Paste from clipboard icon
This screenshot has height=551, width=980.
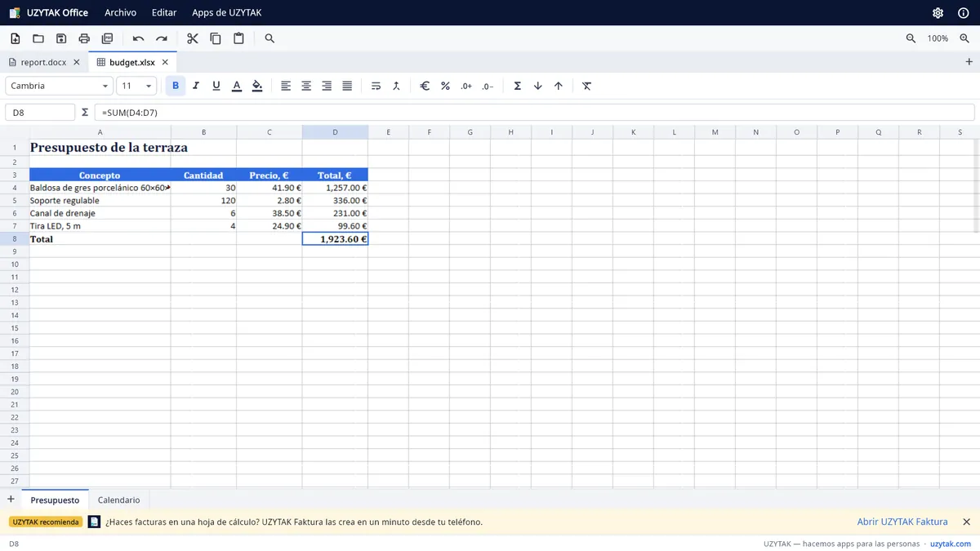pyautogui.click(x=238, y=38)
